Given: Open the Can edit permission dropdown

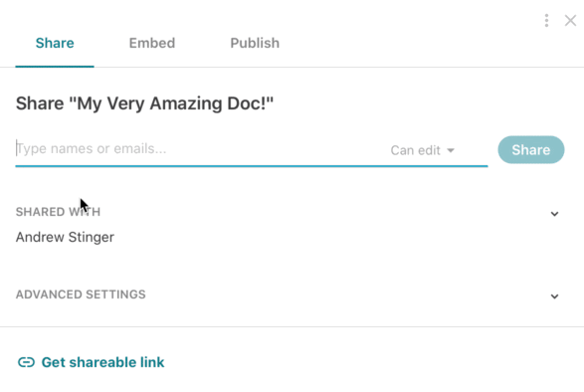Looking at the screenshot, I should (423, 150).
